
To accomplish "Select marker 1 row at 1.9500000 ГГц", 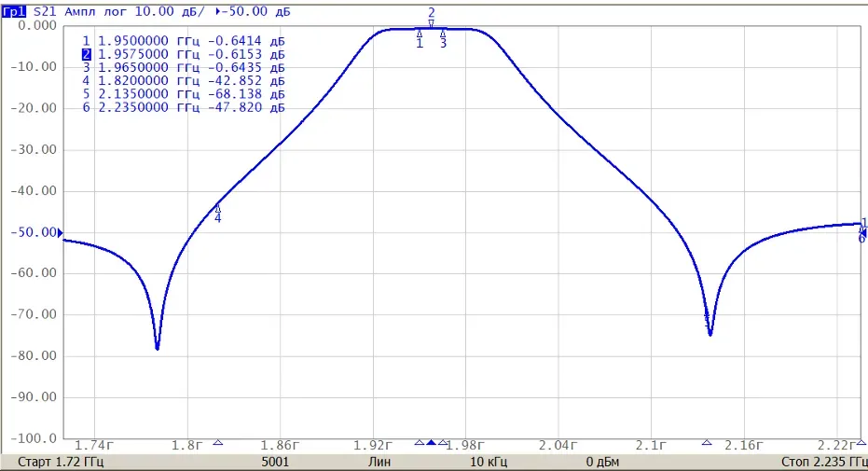I will (184, 41).
